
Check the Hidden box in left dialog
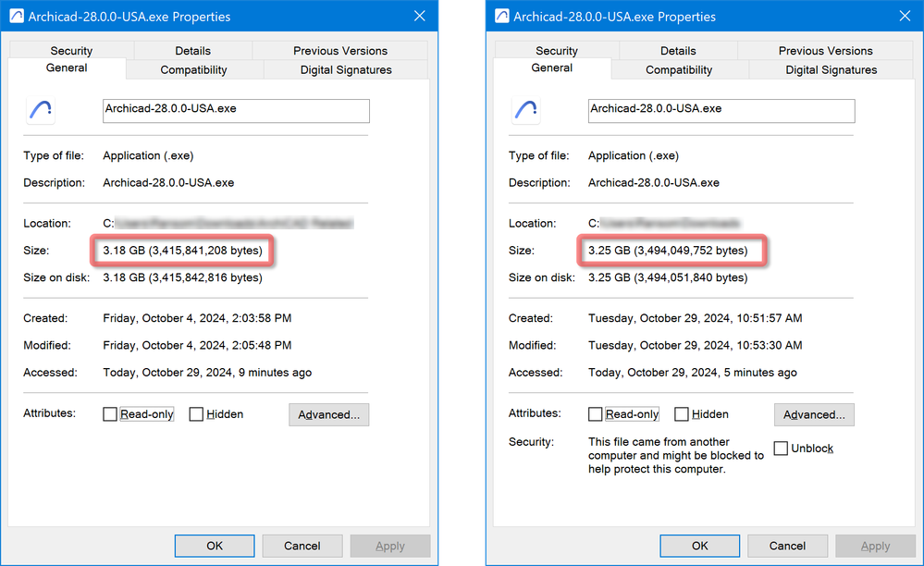point(196,414)
